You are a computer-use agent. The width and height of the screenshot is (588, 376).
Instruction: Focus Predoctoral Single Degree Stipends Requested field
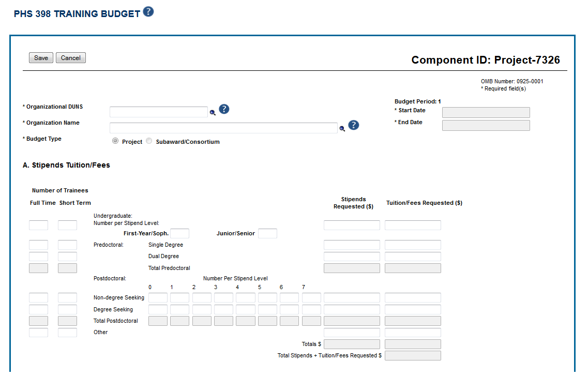pos(352,245)
